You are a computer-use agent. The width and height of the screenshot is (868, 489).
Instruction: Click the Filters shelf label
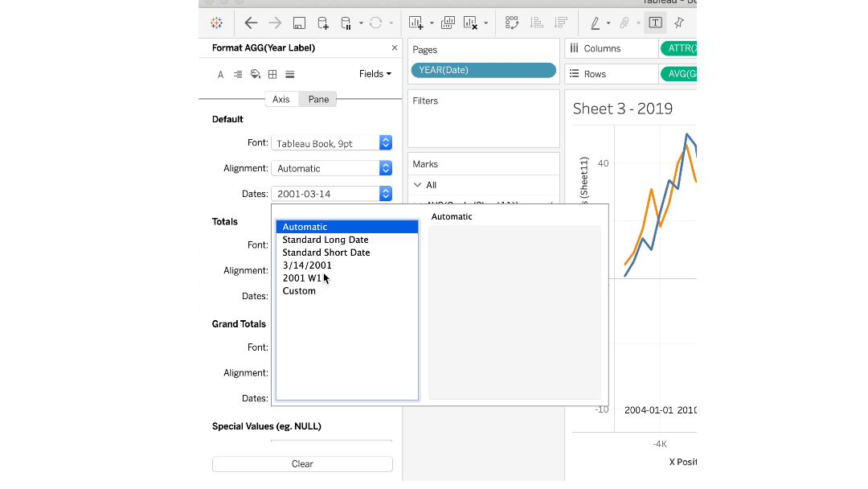(425, 101)
